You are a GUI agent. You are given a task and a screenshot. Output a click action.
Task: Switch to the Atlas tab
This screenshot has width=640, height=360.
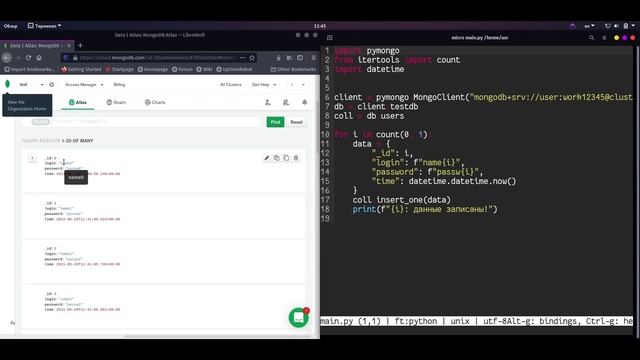pos(78,102)
